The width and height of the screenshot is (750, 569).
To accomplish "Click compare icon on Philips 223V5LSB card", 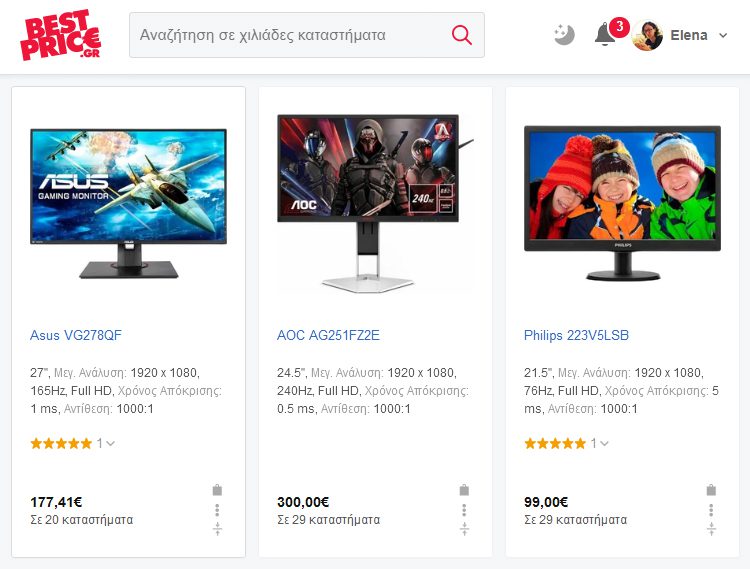I will click(x=711, y=528).
